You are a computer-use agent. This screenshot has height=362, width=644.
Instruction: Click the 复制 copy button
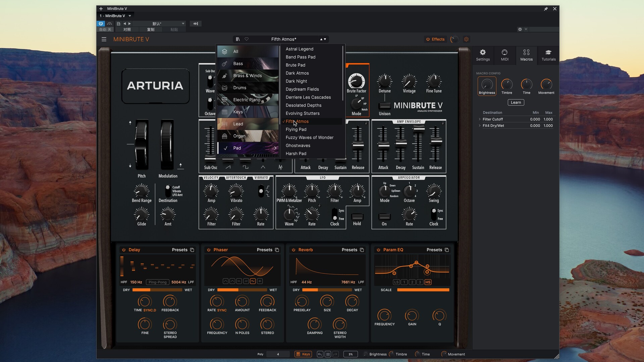pyautogui.click(x=151, y=29)
